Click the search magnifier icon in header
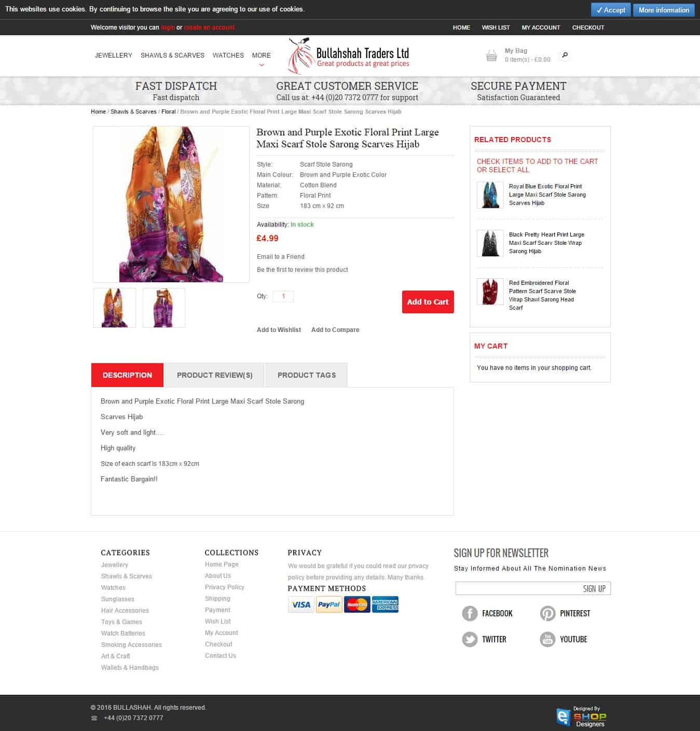Image resolution: width=700 pixels, height=731 pixels. pyautogui.click(x=565, y=55)
